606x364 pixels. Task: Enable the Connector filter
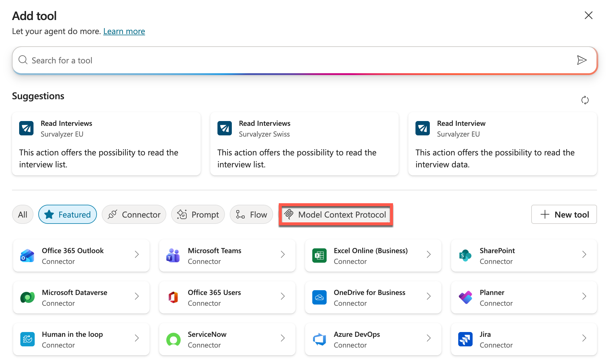(x=134, y=214)
